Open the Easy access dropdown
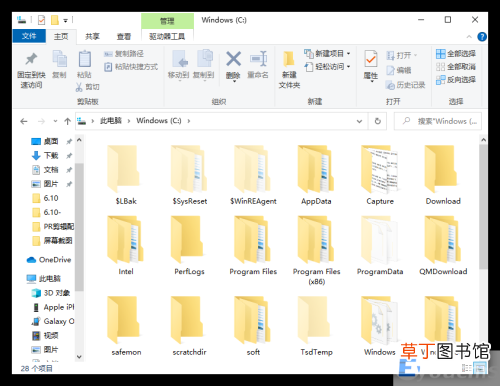Viewport: 500px width, 386px height. 327,67
